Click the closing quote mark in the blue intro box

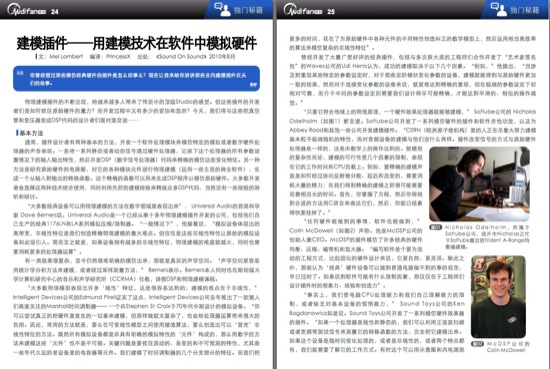(x=253, y=85)
